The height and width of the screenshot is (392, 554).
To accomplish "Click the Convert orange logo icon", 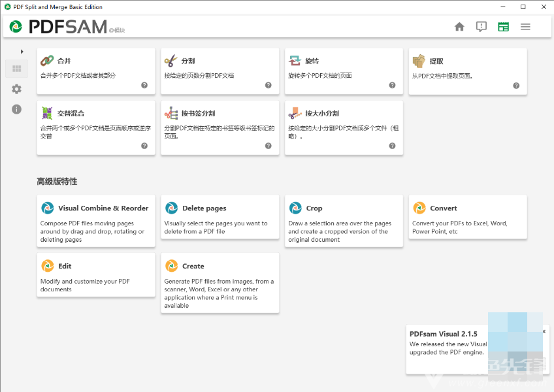I will [419, 208].
